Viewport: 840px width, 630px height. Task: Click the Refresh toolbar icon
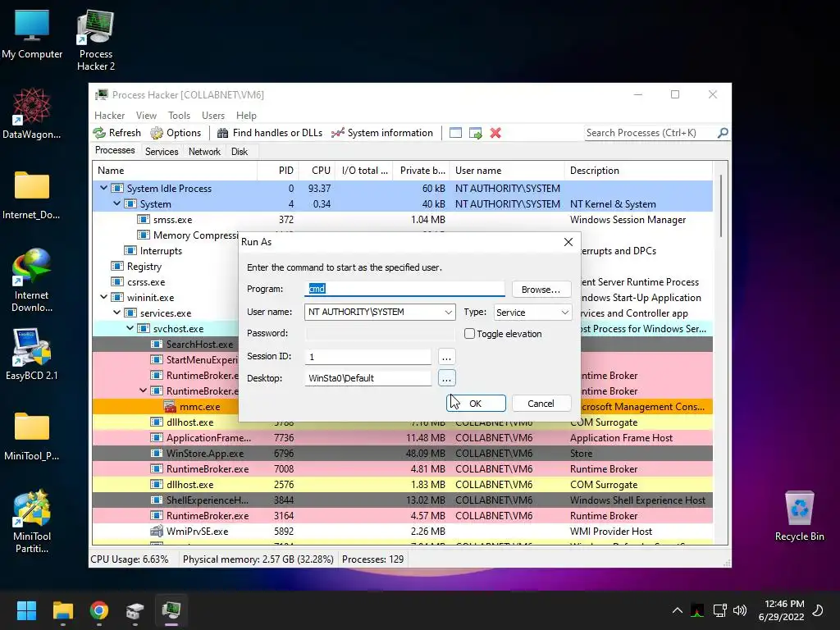pos(116,133)
